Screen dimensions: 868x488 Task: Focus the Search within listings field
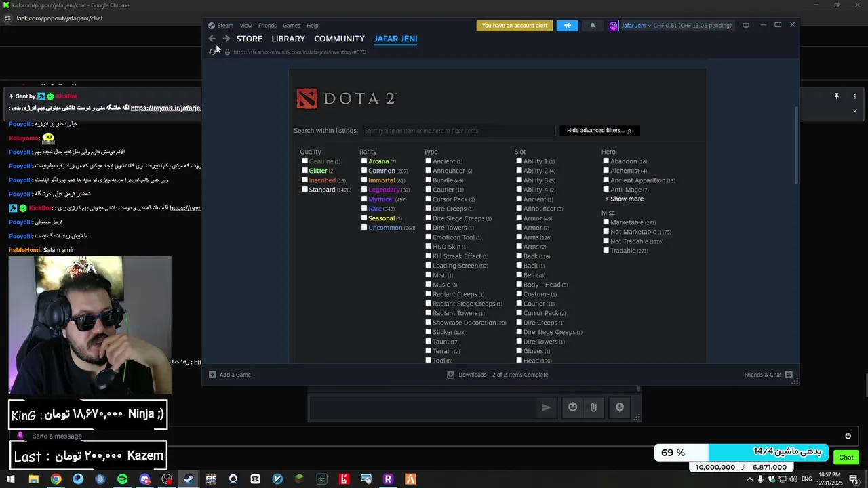pos(458,131)
